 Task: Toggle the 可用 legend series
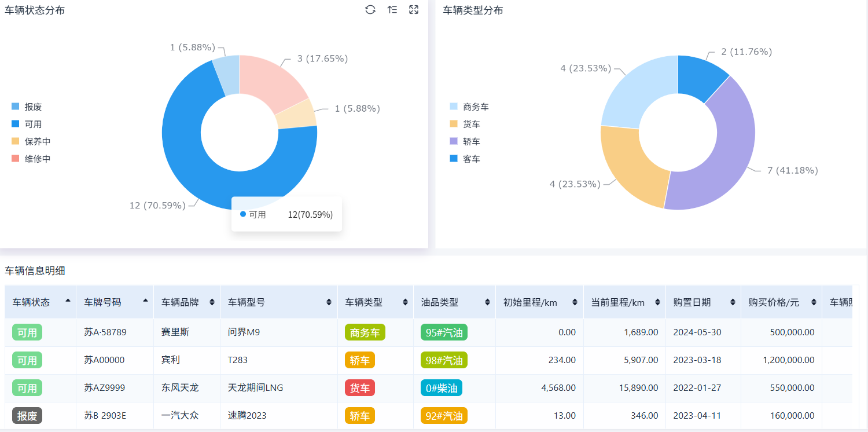pyautogui.click(x=27, y=124)
